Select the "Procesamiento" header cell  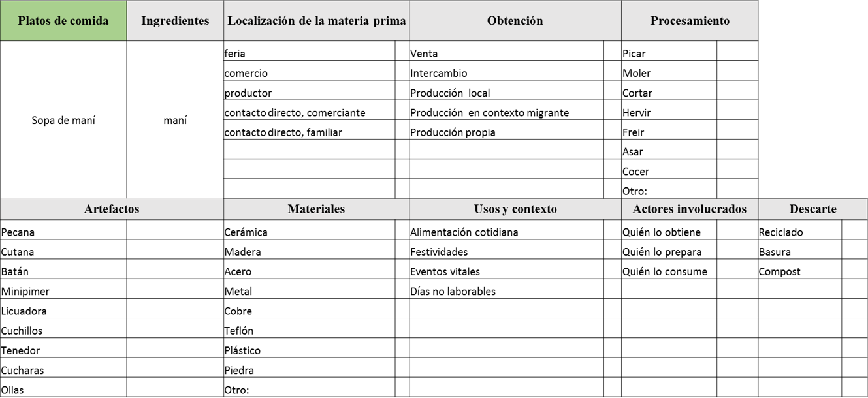[690, 21]
